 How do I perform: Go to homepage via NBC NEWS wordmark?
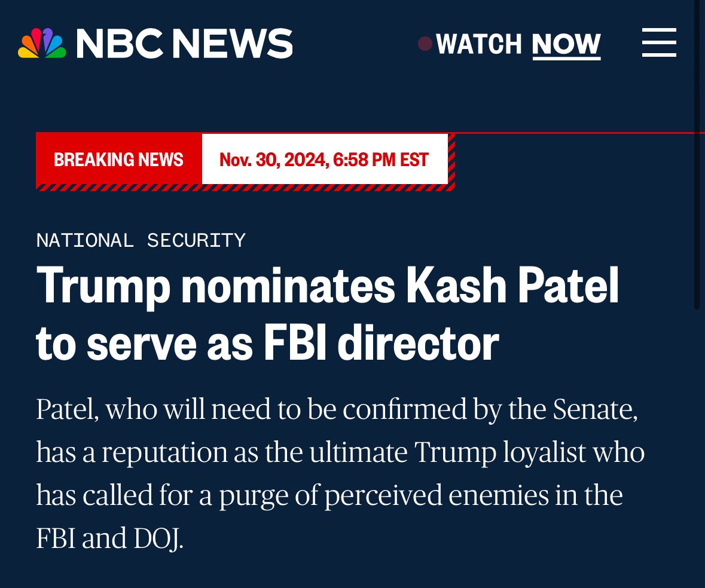pos(184,45)
